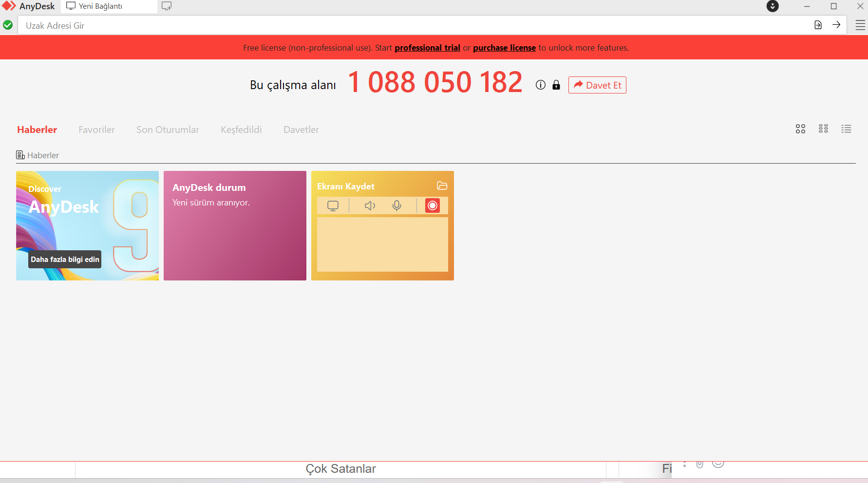
Task: Open a new session tab icon
Action: [167, 6]
